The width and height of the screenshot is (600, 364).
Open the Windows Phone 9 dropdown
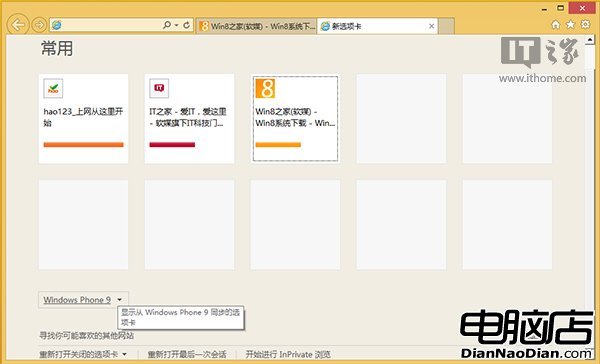click(x=83, y=300)
